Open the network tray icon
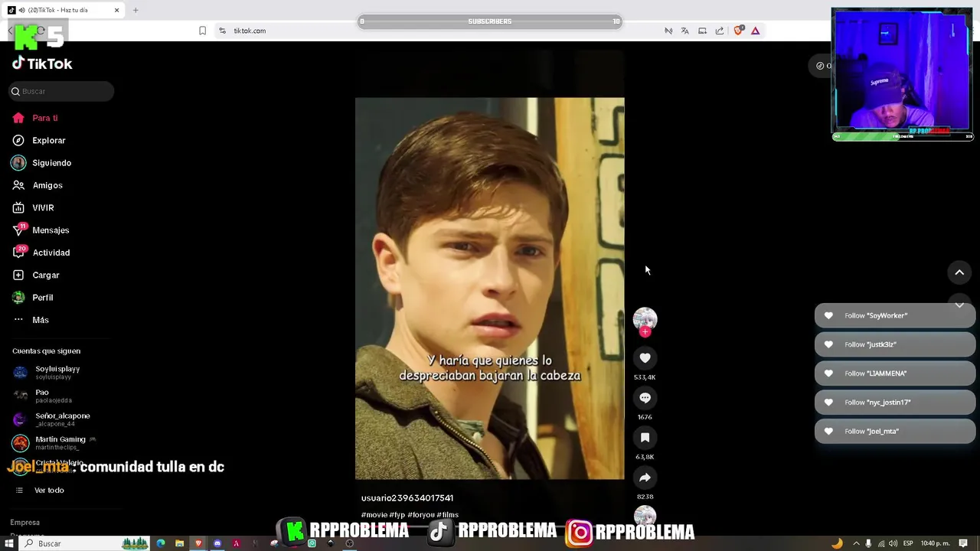The width and height of the screenshot is (980, 551). coord(880,543)
